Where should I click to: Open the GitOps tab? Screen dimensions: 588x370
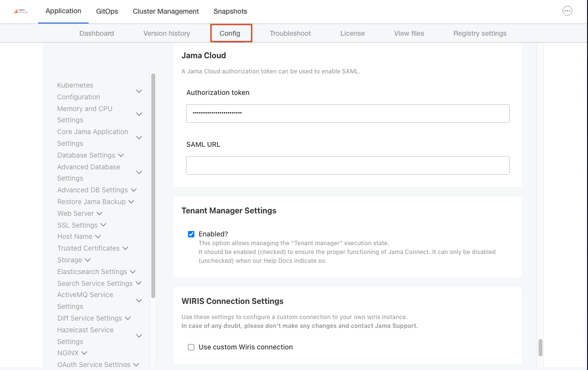point(107,11)
